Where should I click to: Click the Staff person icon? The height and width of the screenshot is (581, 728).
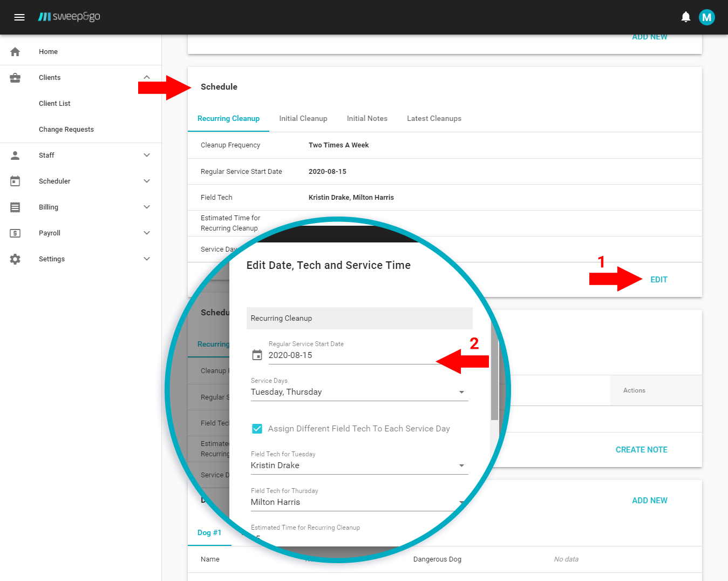tap(15, 156)
